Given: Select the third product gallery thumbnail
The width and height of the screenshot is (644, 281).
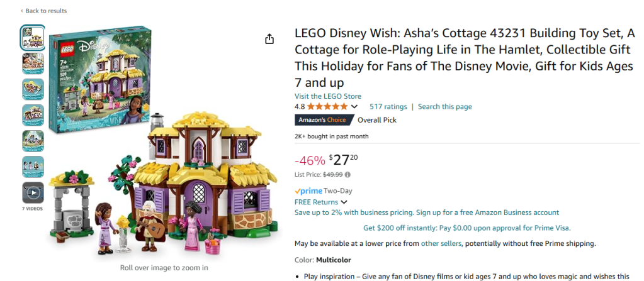Looking at the screenshot, I should [33, 89].
